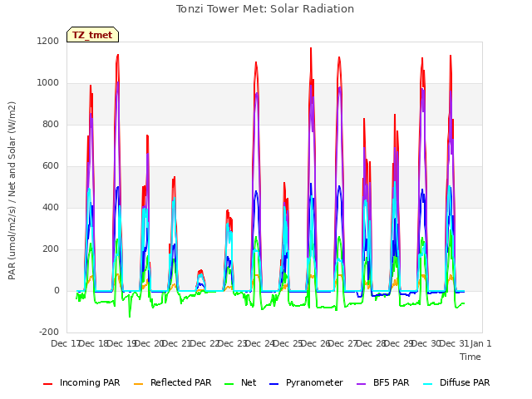
Task: Click the 400 y-axis tick label
Action: click(x=51, y=207)
